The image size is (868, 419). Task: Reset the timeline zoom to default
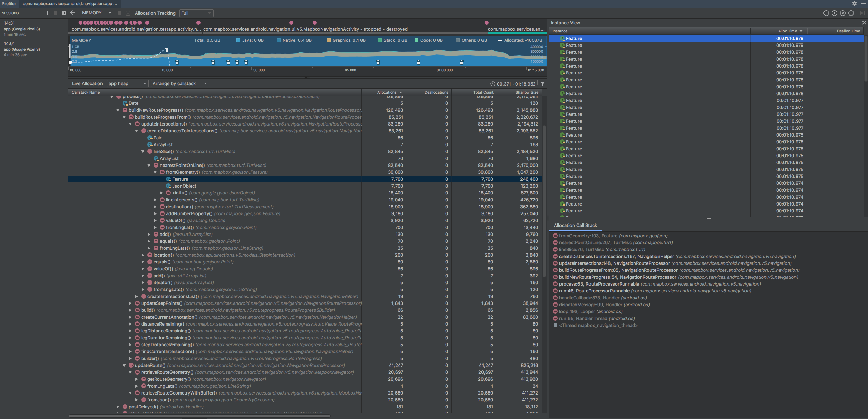[x=842, y=13]
